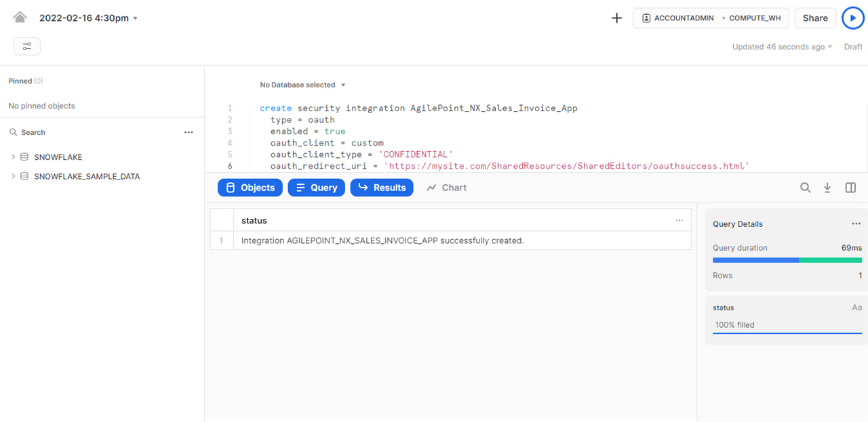Add a new worksheet with plus icon
The height and width of the screenshot is (422, 868).
point(616,18)
